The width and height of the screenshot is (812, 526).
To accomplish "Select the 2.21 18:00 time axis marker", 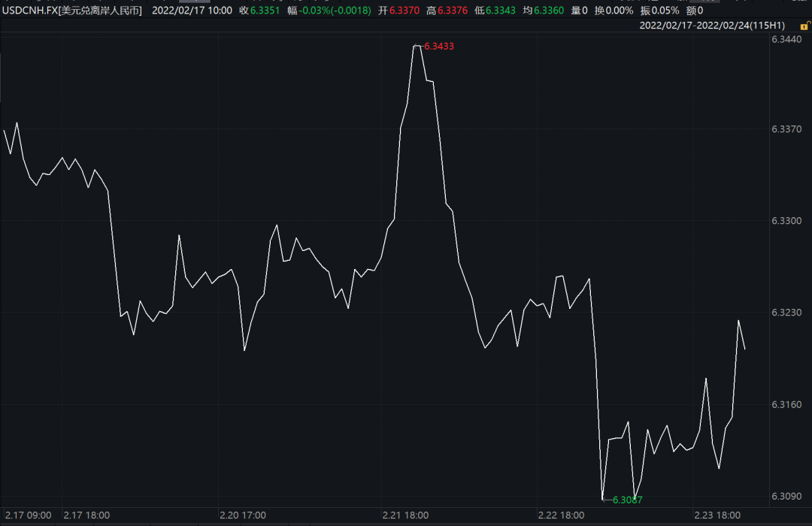I will click(x=405, y=515).
